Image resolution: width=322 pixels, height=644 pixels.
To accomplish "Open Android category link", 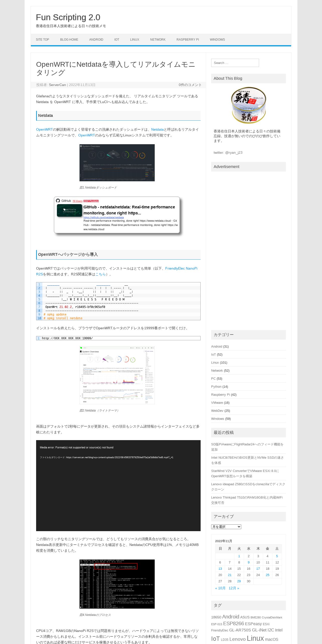I will click(217, 347).
